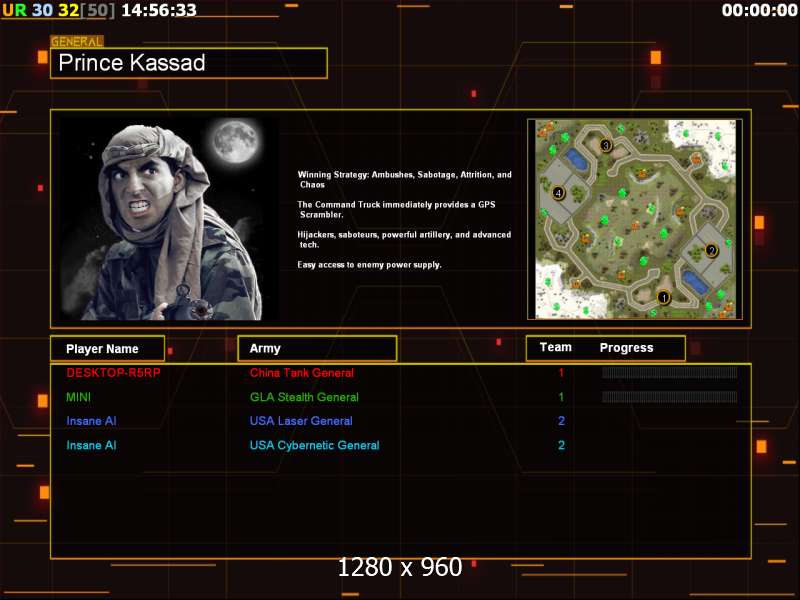Screen dimensions: 800x600
Task: Click the Command Truck GPS Scrambler text
Action: click(x=396, y=210)
